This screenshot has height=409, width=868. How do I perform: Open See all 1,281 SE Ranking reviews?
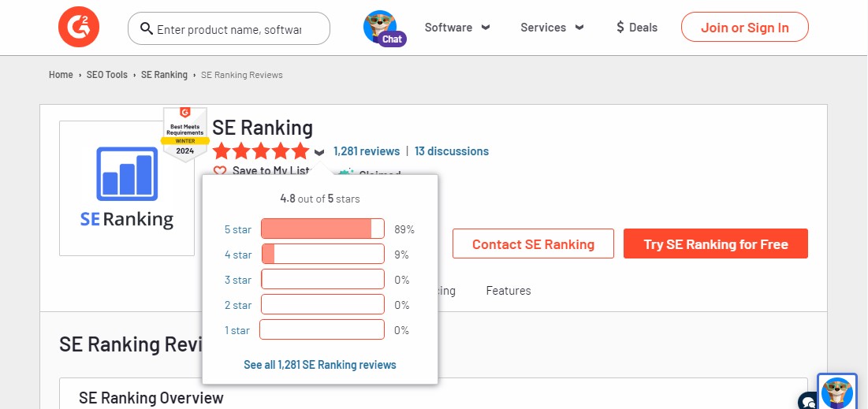(320, 365)
